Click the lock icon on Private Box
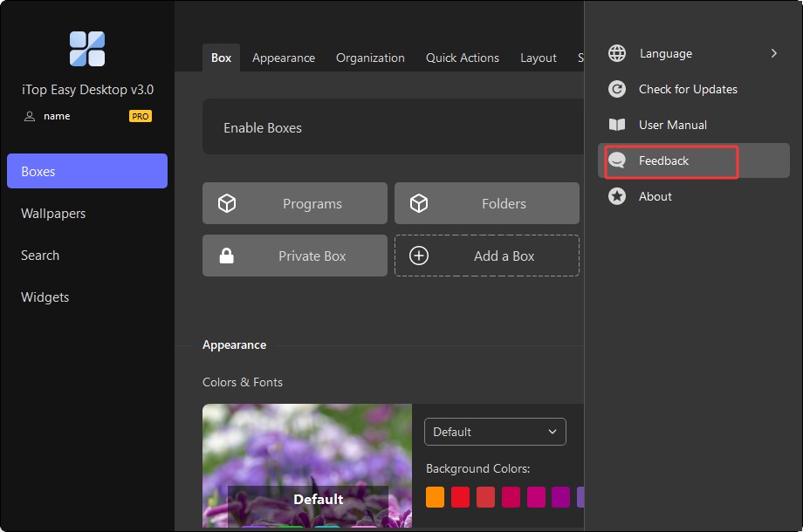Screen dimensions: 803x532 coord(227,256)
